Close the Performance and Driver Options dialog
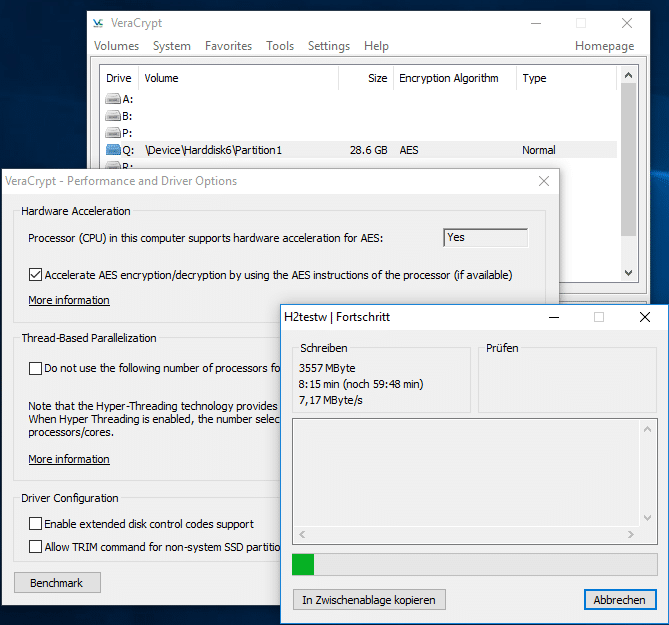The image size is (669, 625). (544, 181)
